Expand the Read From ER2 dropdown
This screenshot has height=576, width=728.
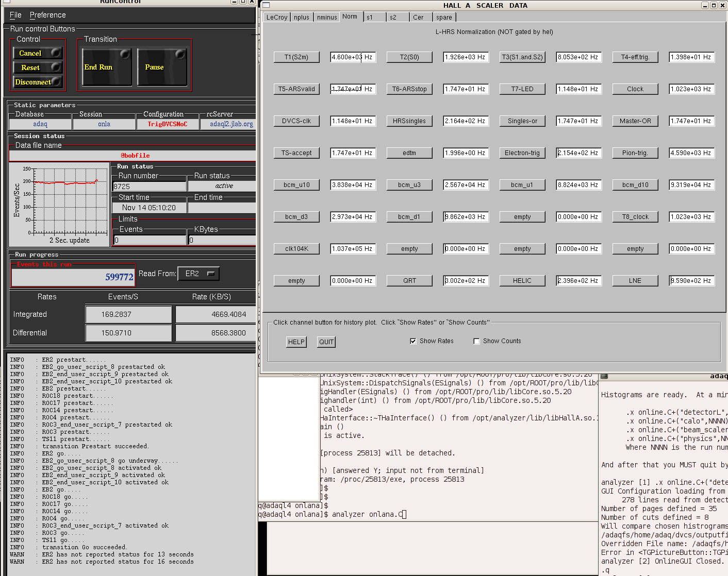click(x=198, y=274)
